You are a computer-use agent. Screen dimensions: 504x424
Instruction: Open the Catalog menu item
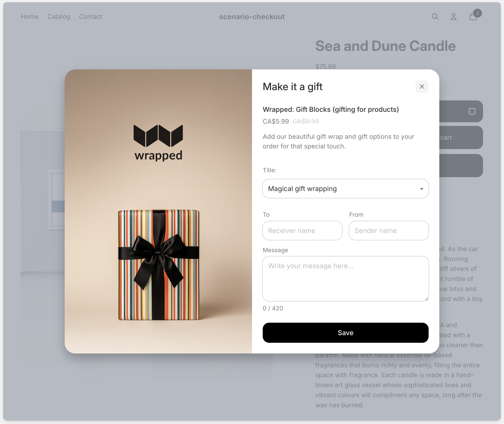coord(59,17)
